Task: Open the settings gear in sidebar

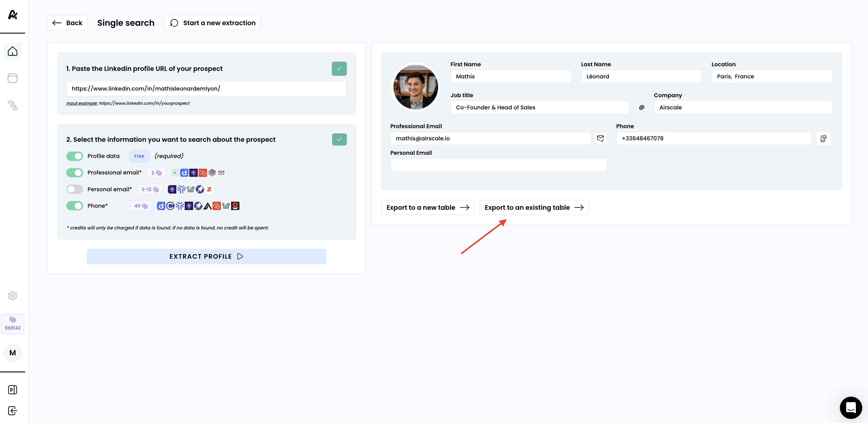Action: (x=12, y=296)
